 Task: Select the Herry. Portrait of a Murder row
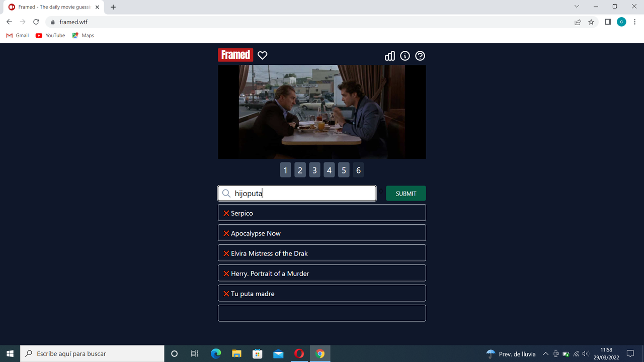(322, 273)
